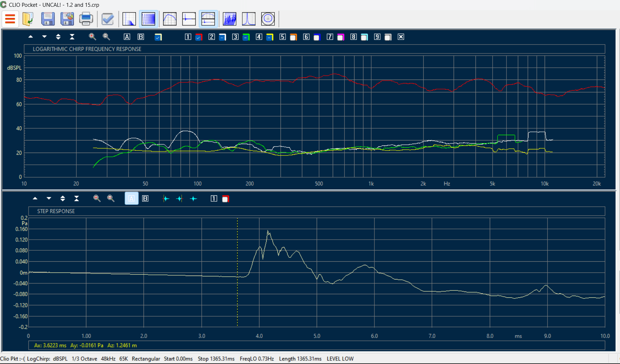Store curve into overlay slot 3

(235, 37)
